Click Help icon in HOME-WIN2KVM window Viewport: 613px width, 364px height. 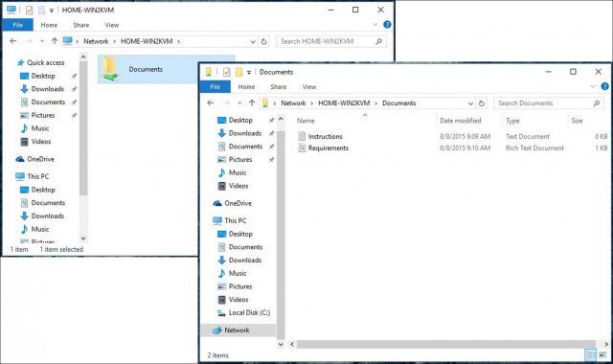point(387,25)
